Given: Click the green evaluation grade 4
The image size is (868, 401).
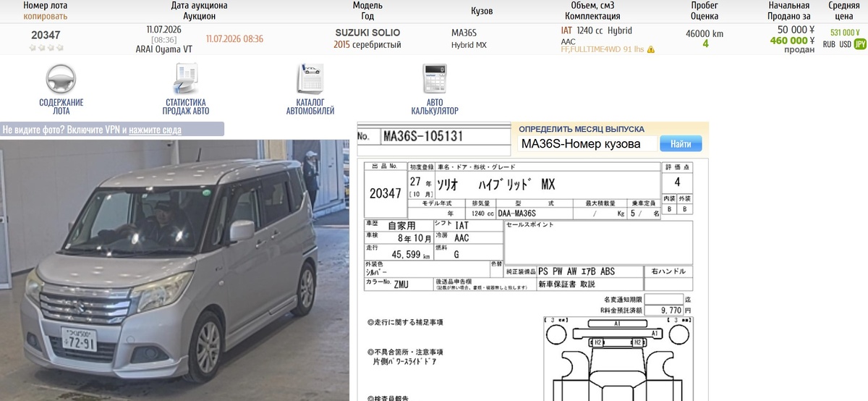Looking at the screenshot, I should [705, 44].
